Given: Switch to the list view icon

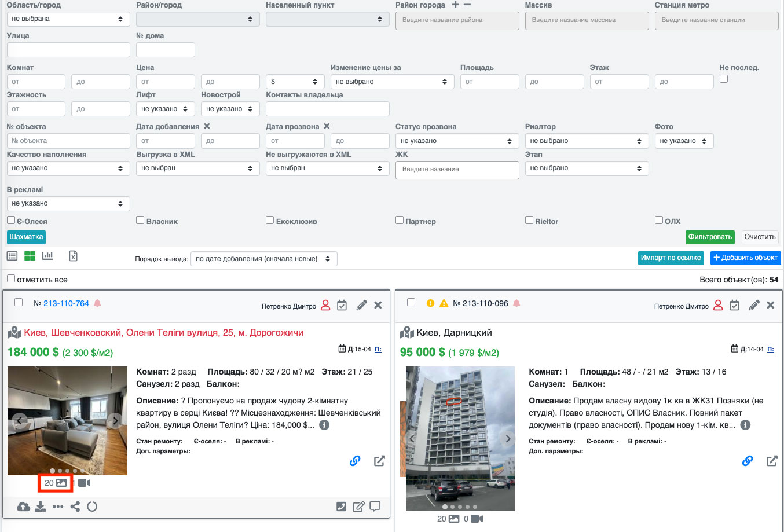Looking at the screenshot, I should (x=12, y=256).
